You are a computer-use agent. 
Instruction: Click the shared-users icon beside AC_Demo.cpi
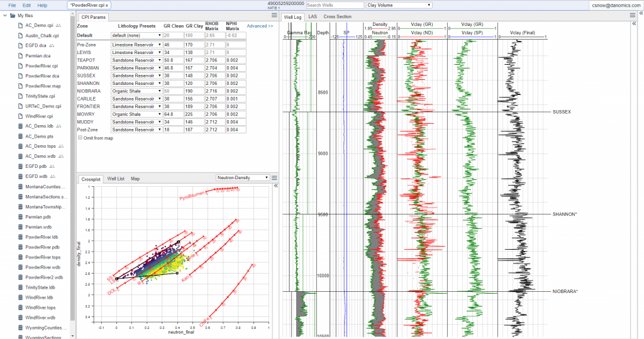coord(58,26)
